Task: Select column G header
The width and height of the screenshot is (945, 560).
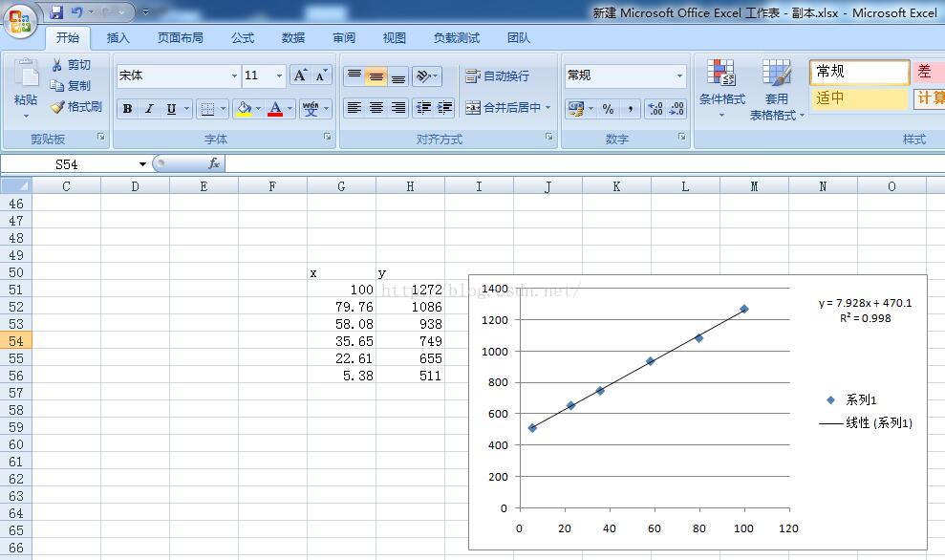Action: pos(341,186)
